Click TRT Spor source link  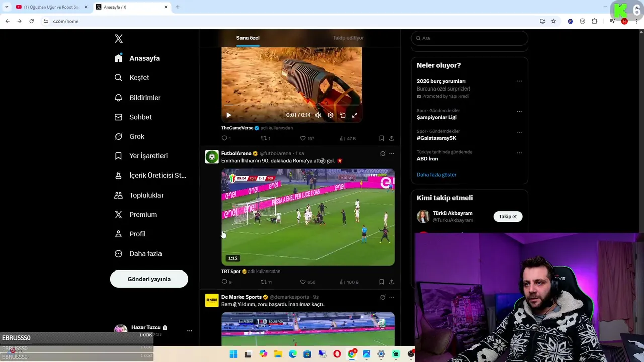coord(231,271)
